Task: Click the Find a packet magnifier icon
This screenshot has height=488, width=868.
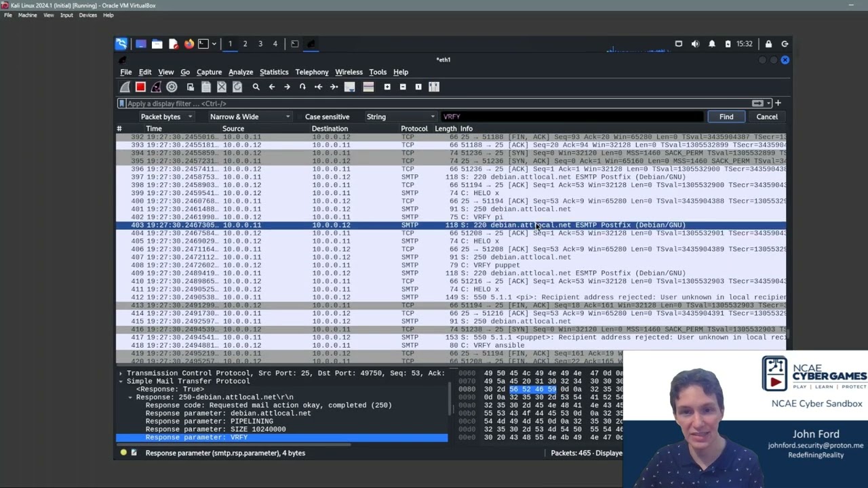Action: pos(256,87)
